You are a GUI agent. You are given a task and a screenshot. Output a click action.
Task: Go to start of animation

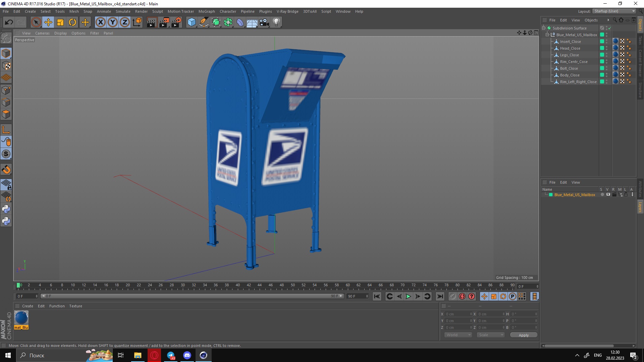coord(377,296)
